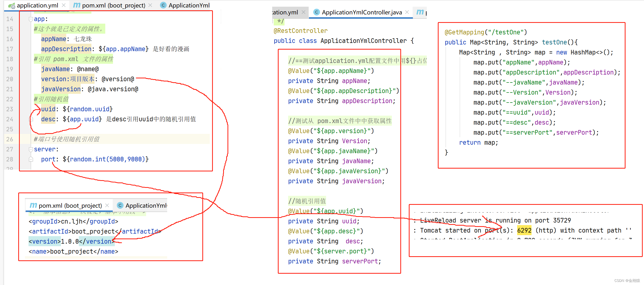Click map.put("==serverPort",serverPort) line
Image resolution: width=644 pixels, height=285 pixels.
pyautogui.click(x=536, y=133)
